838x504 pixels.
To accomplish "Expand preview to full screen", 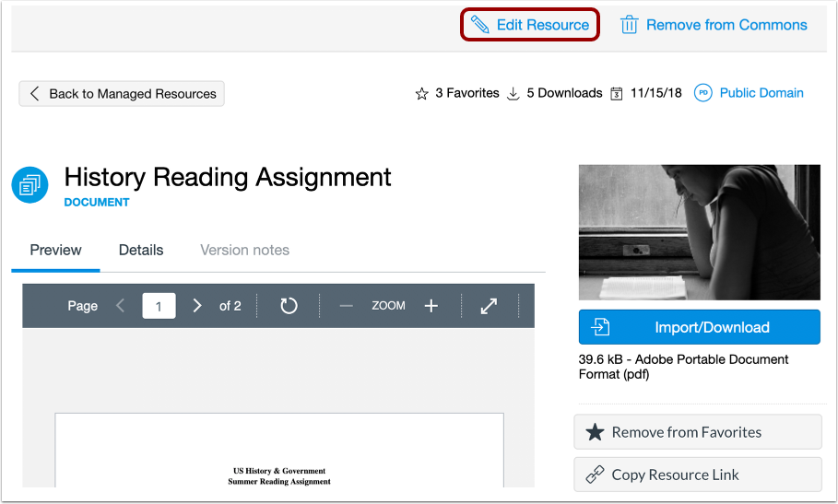I will point(489,306).
